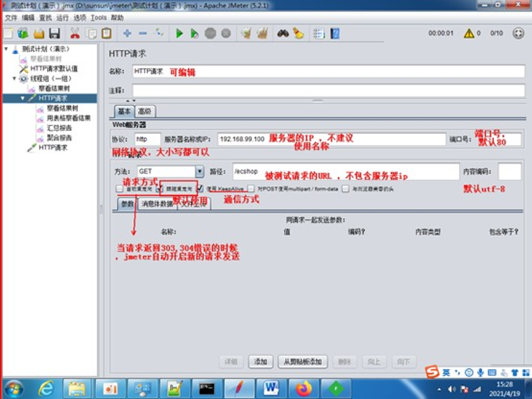Collapse the 测试计划(演示) root node
Screen dimensions: 532x399
coord(6,49)
